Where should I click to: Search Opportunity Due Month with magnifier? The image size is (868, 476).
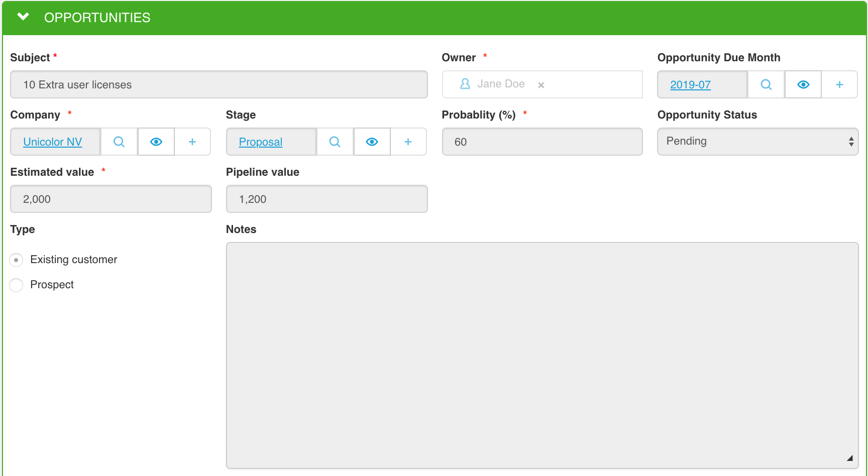pyautogui.click(x=766, y=84)
